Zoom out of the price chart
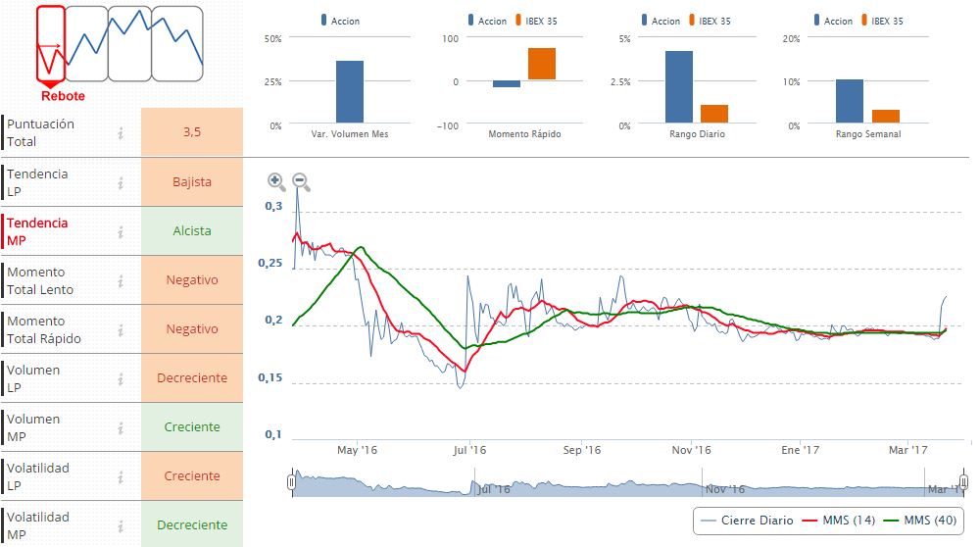980x547 pixels. pyautogui.click(x=301, y=182)
